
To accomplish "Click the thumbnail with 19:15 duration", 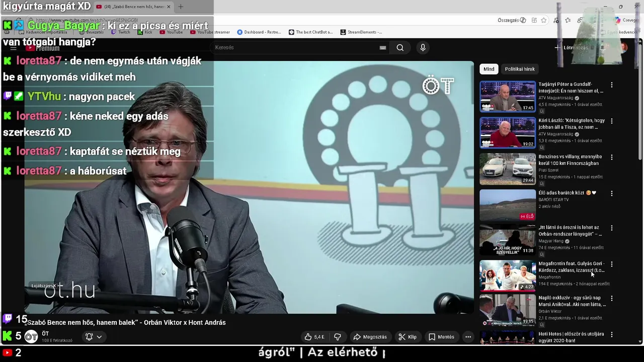I will (507, 310).
